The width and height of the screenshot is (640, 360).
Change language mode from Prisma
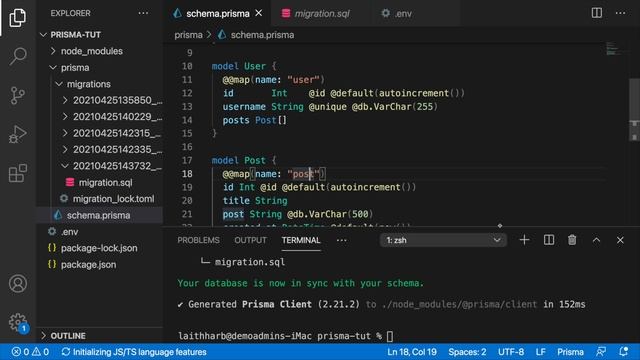pyautogui.click(x=570, y=352)
